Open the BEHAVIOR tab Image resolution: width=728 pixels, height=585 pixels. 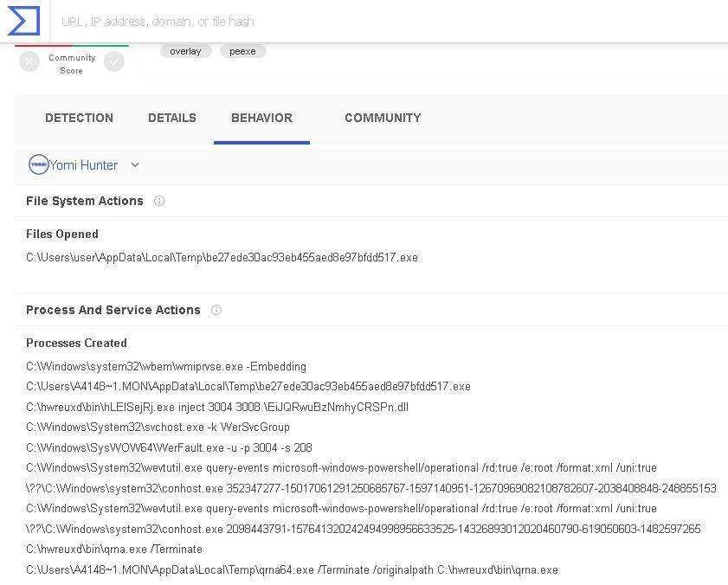[262, 118]
